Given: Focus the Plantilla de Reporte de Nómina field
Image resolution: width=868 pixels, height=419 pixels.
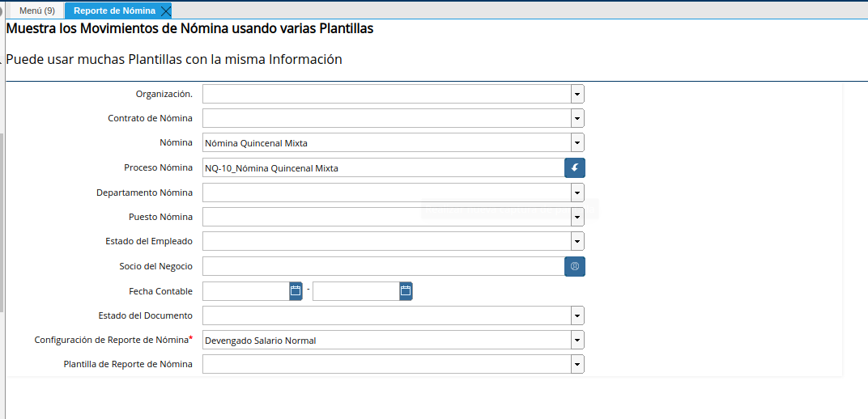Looking at the screenshot, I should [x=386, y=364].
